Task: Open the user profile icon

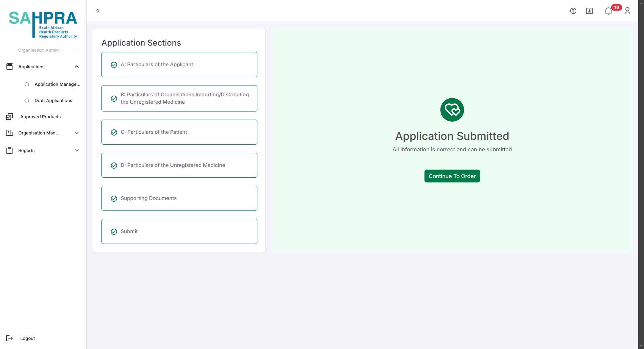Action: pos(627,11)
